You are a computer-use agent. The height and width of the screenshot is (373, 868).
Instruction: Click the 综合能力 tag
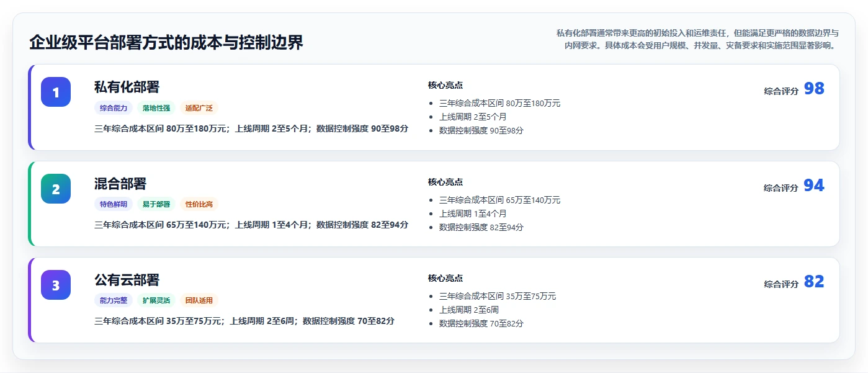pyautogui.click(x=114, y=108)
